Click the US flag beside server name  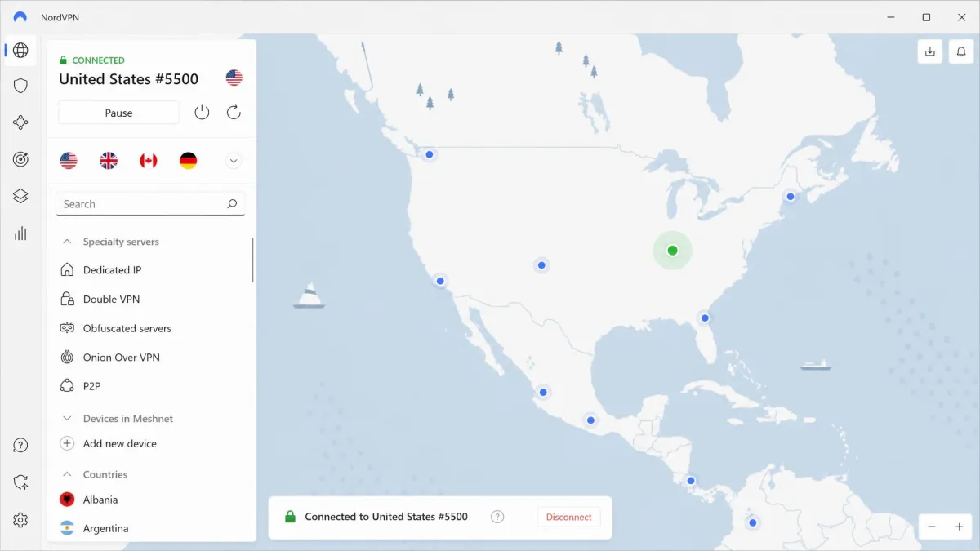pyautogui.click(x=234, y=78)
